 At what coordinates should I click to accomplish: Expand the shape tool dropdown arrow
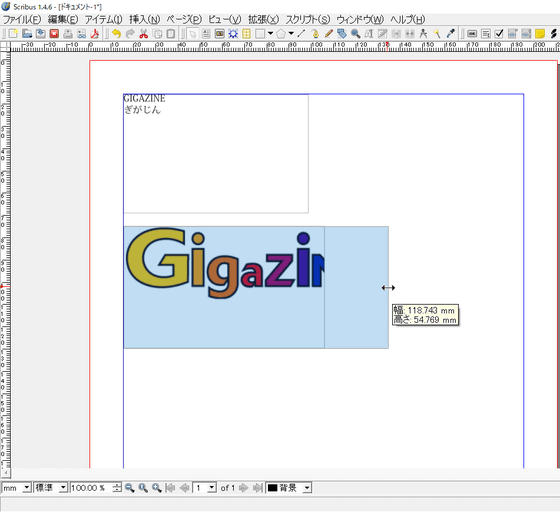pos(270,34)
